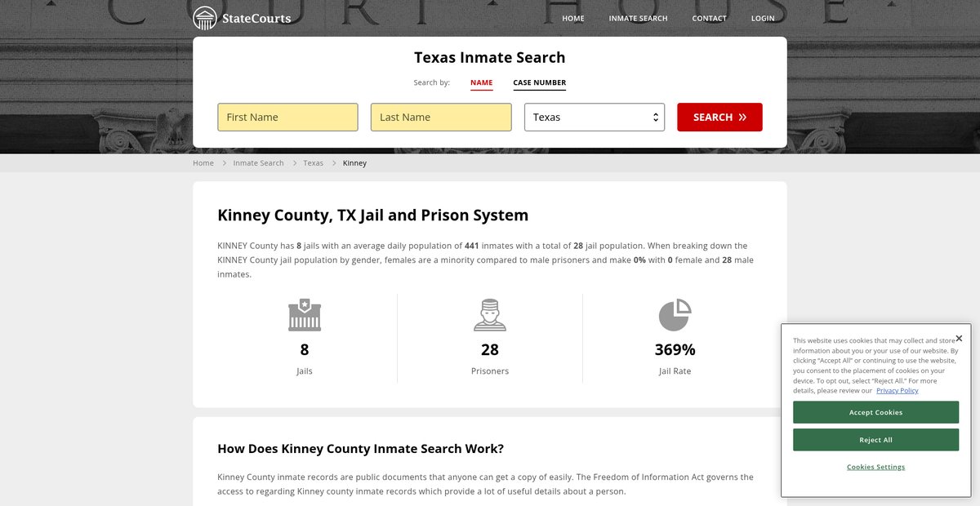Image resolution: width=980 pixels, height=506 pixels.
Task: Focus the First Name input field
Action: (x=287, y=117)
